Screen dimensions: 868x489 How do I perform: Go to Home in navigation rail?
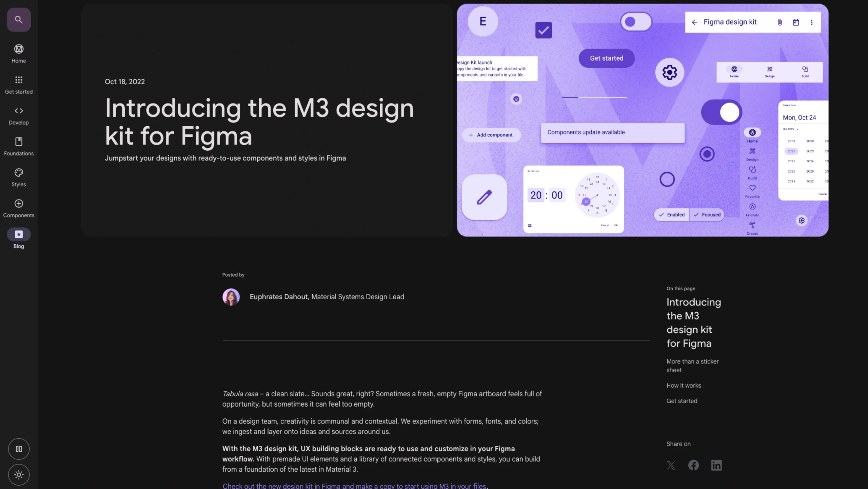[19, 54]
